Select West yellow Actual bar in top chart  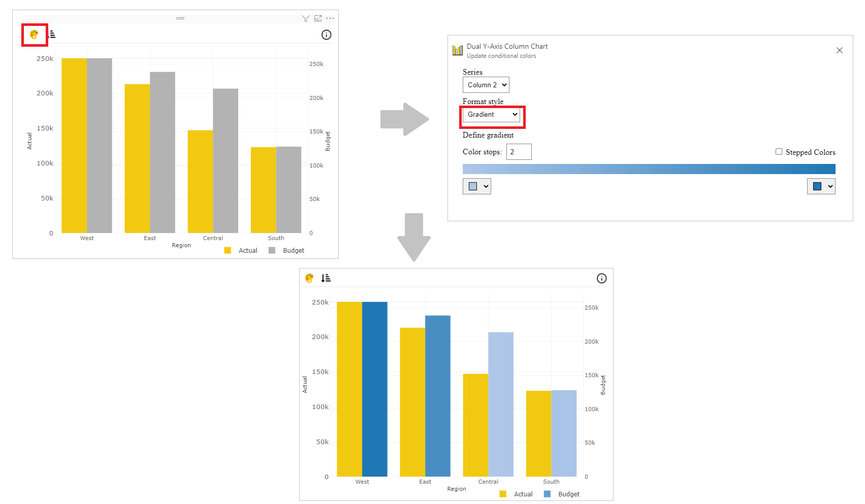[x=74, y=146]
